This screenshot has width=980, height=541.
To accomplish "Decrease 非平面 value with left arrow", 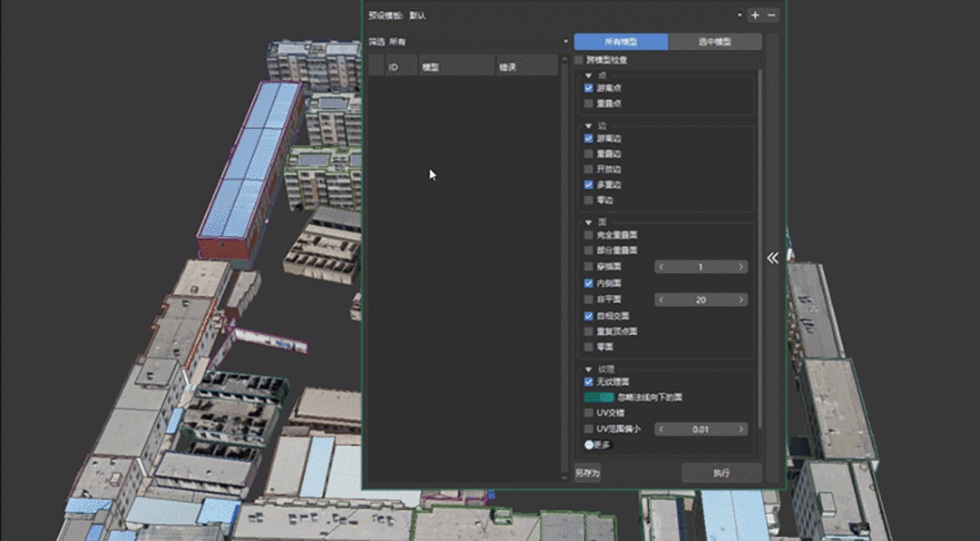I will [x=661, y=300].
